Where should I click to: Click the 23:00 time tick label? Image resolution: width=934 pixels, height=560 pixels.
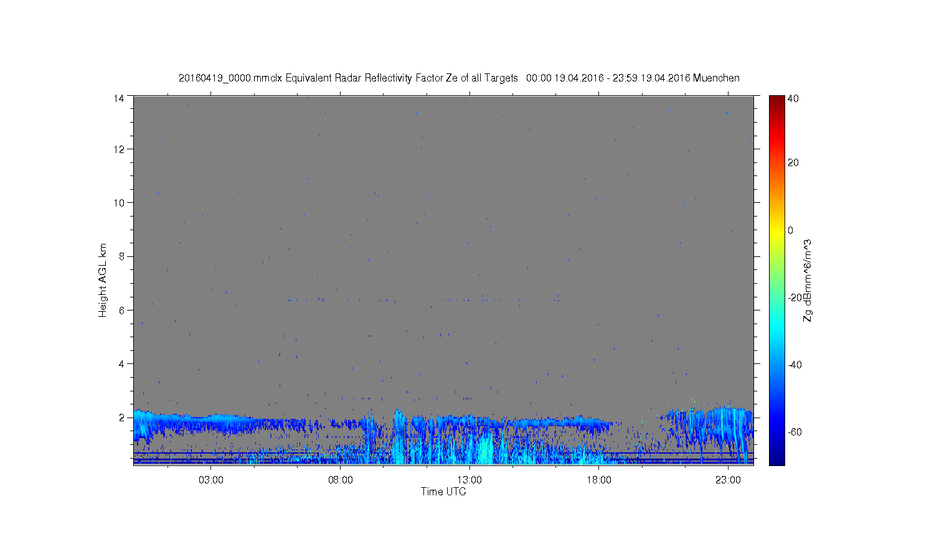[728, 480]
